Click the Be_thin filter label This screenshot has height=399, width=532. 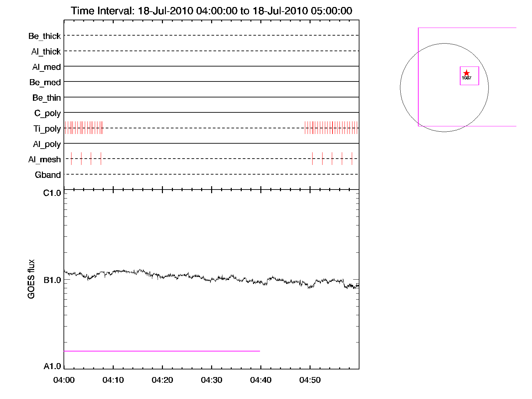(47, 98)
